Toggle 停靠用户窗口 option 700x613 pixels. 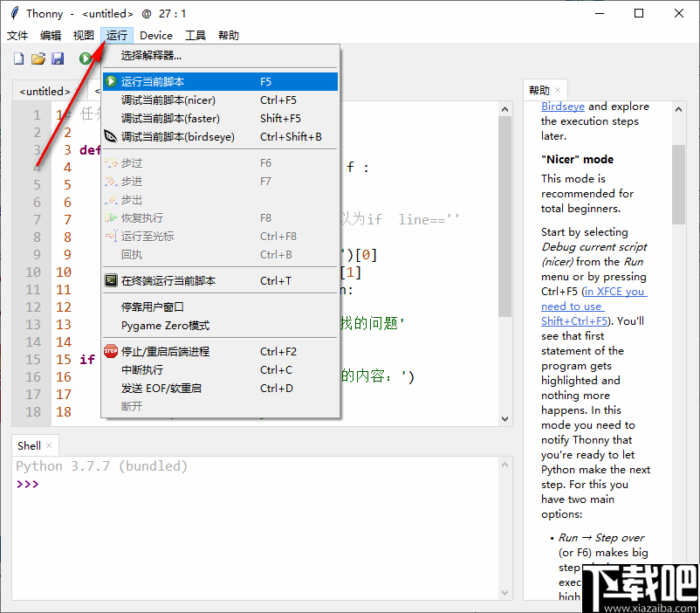click(x=220, y=307)
